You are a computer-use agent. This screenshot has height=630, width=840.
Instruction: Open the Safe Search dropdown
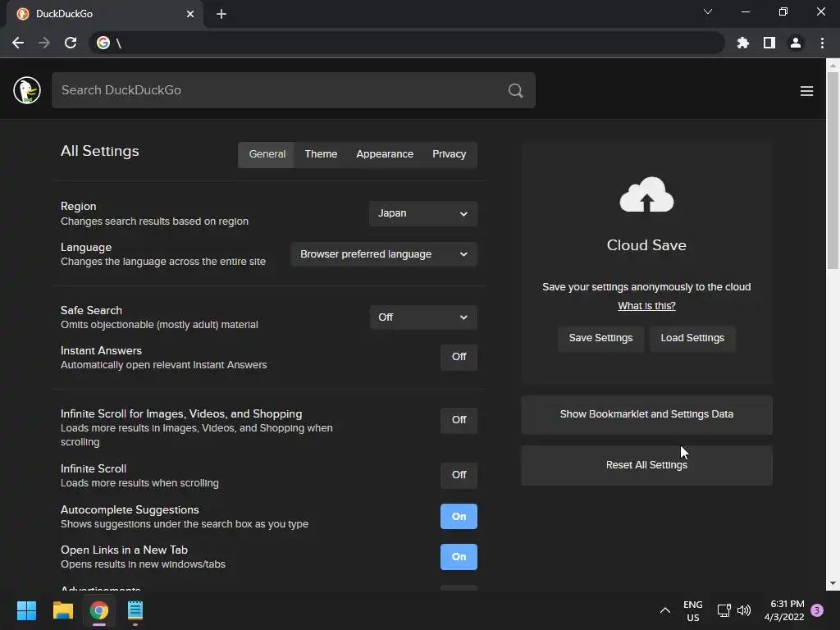coord(422,317)
